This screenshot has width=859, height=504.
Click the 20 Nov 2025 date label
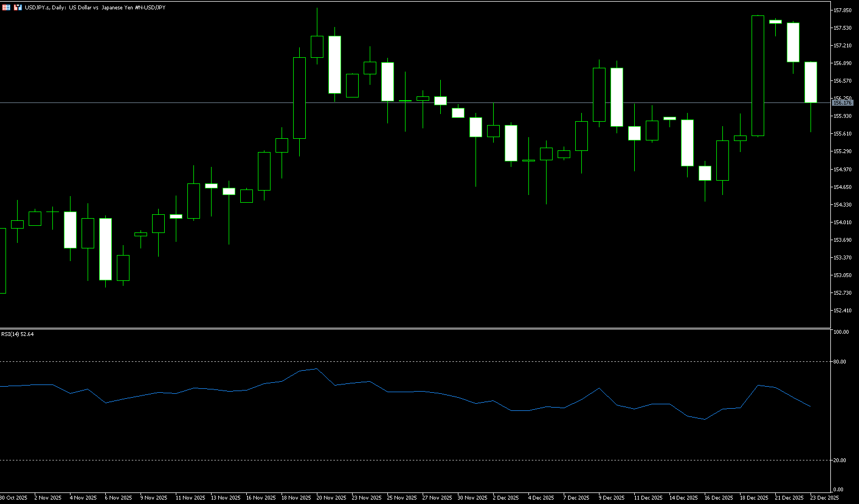331,498
